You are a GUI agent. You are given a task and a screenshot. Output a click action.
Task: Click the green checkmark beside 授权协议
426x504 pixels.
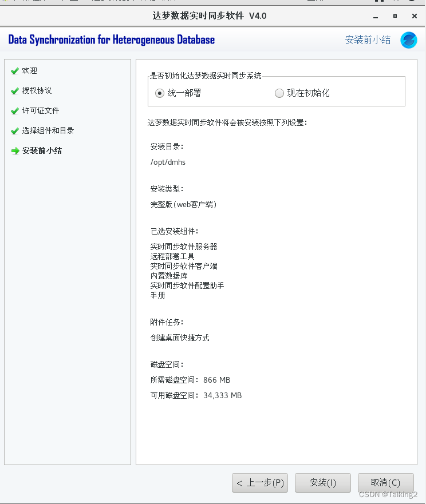pos(15,90)
